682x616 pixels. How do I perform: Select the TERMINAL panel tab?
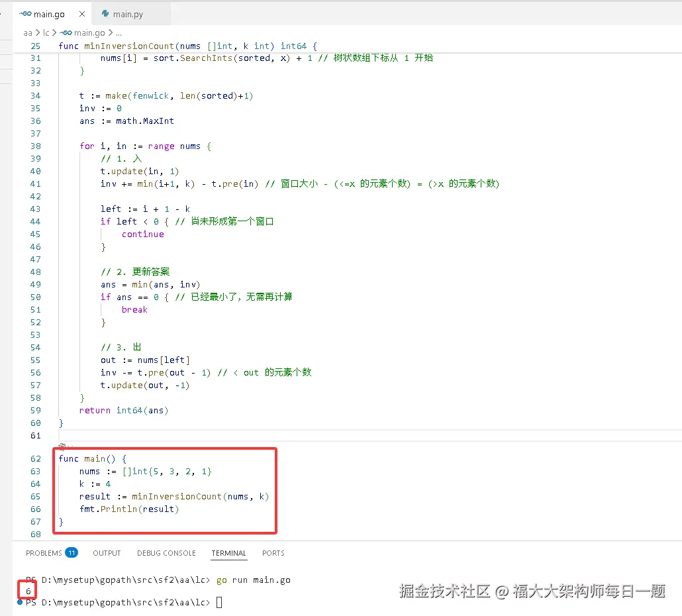point(229,553)
